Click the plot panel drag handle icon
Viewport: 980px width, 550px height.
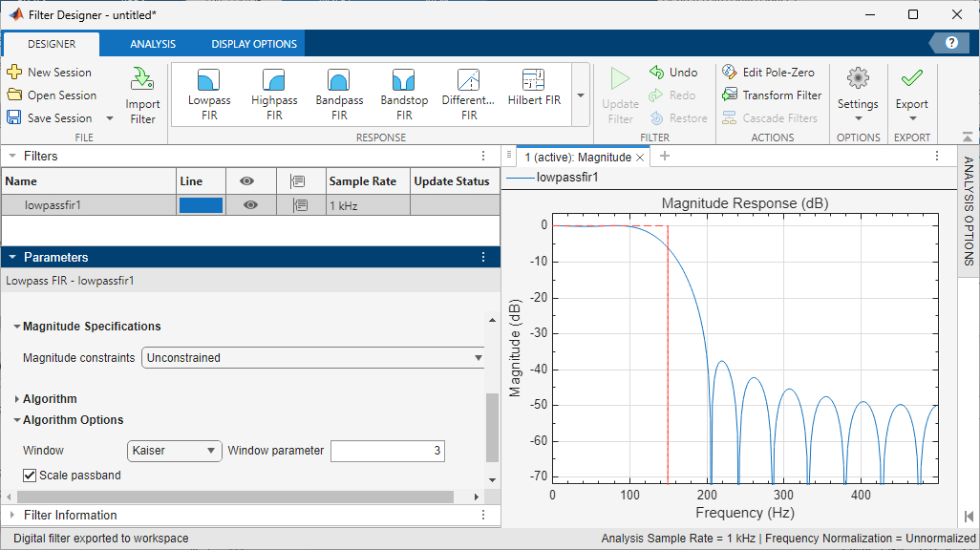click(x=509, y=155)
